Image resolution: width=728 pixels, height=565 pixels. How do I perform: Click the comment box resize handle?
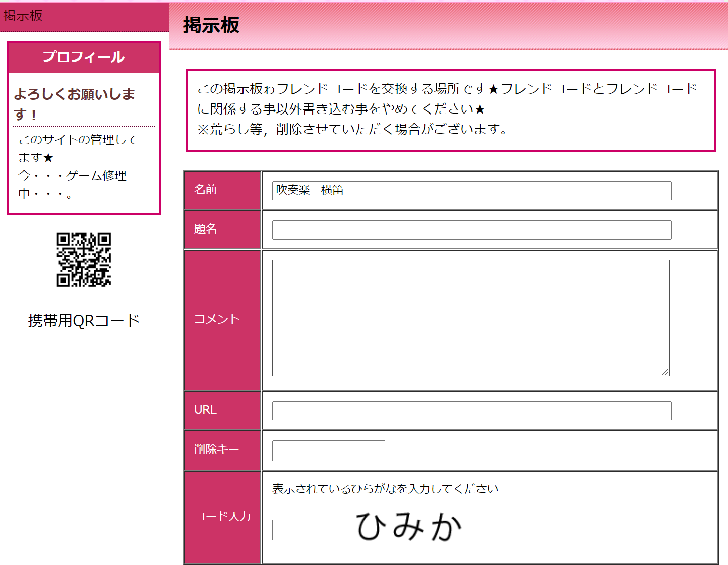click(665, 372)
